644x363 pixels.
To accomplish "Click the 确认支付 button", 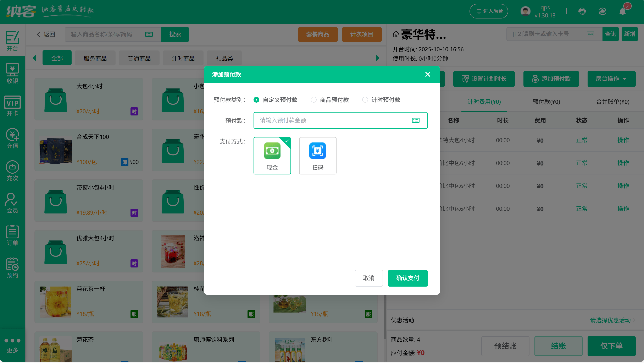I will [407, 278].
